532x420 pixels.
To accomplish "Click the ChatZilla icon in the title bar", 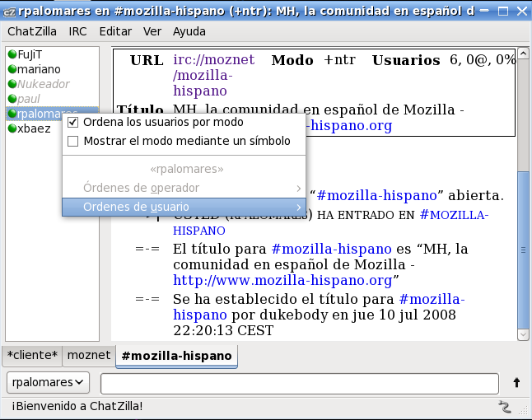I will click(9, 12).
